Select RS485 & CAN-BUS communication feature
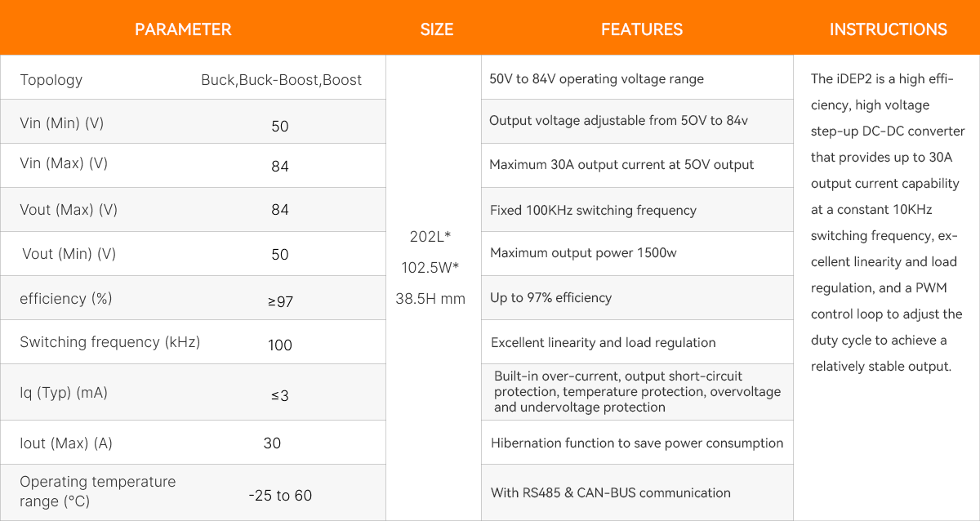This screenshot has height=521, width=980. 611,492
